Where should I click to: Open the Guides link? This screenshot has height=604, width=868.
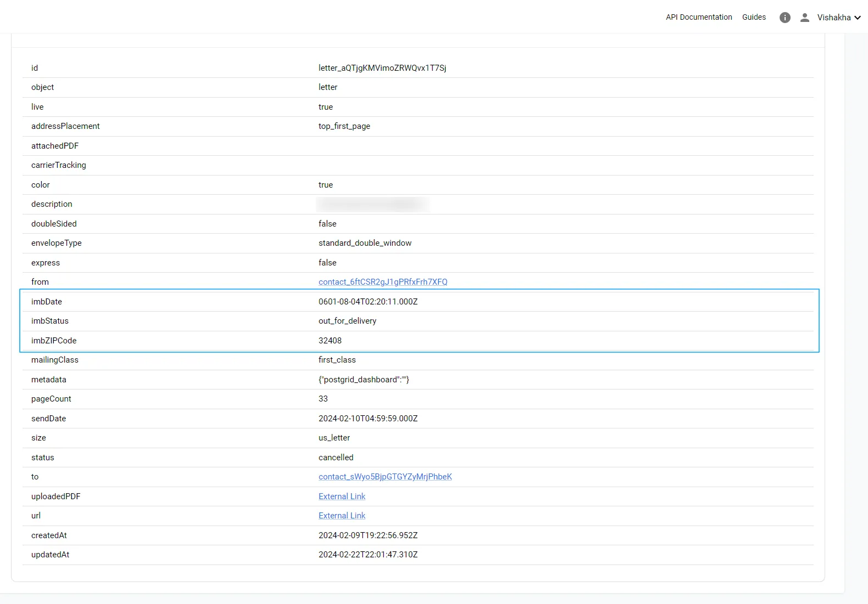pyautogui.click(x=754, y=17)
